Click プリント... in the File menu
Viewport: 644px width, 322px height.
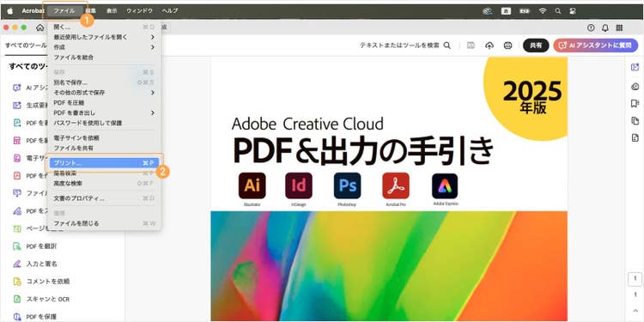click(104, 163)
